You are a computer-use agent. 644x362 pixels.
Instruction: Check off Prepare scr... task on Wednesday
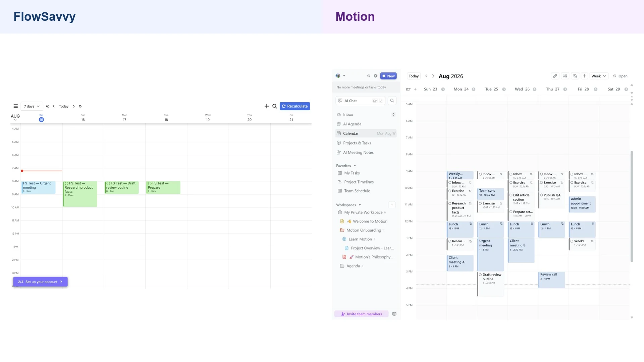511,212
